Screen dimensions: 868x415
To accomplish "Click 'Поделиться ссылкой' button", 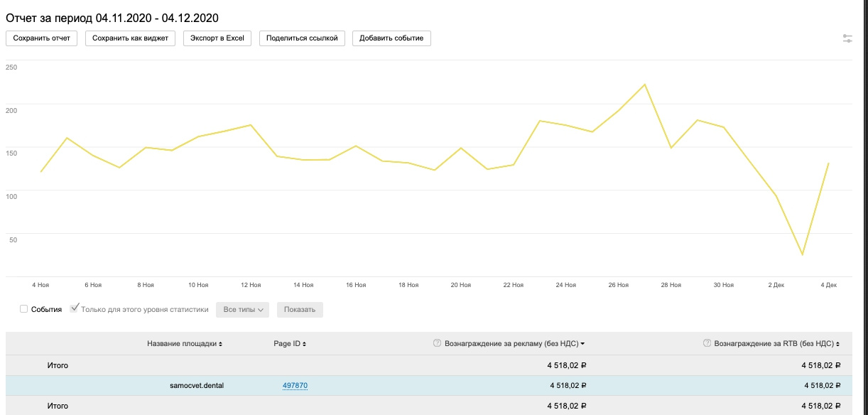I will pyautogui.click(x=303, y=38).
